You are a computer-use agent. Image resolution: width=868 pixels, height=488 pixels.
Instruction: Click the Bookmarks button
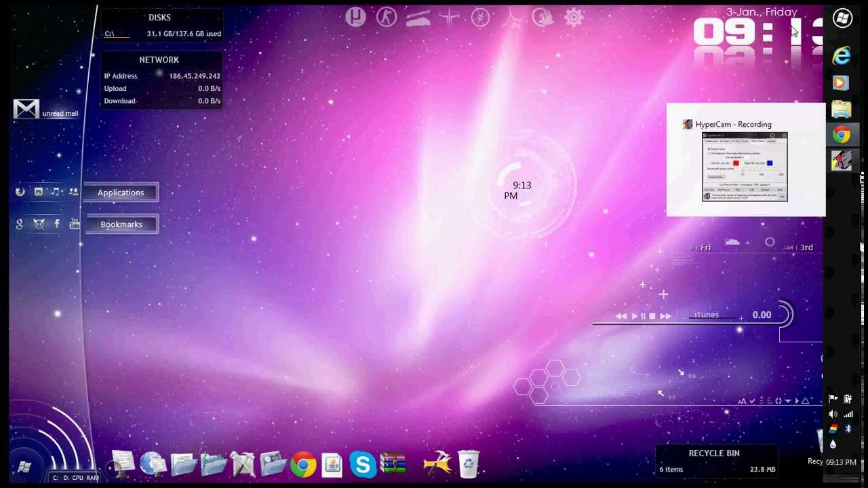(121, 224)
